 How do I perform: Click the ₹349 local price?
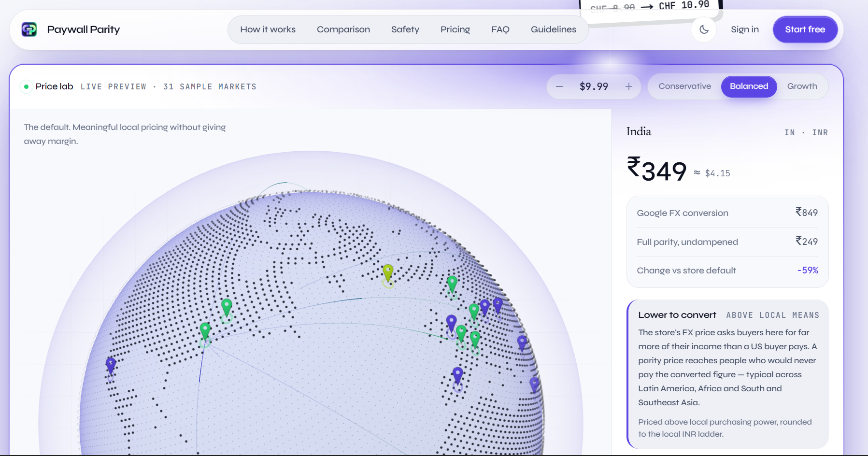click(656, 169)
